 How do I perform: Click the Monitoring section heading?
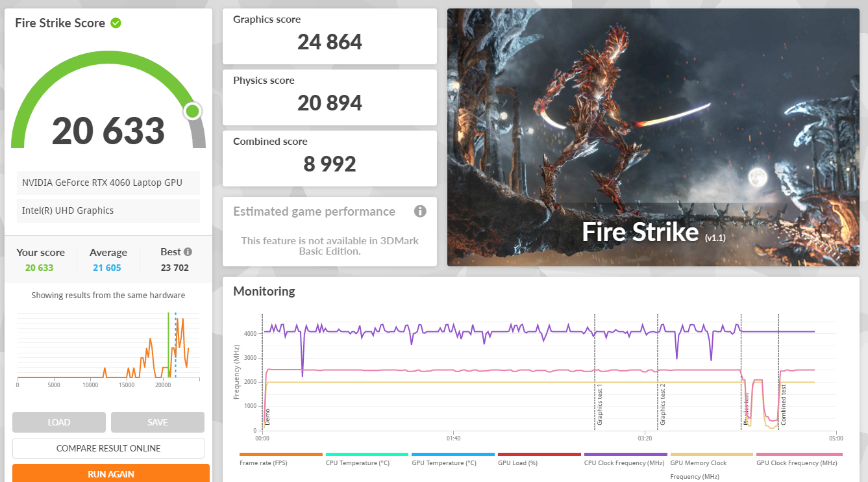click(264, 292)
